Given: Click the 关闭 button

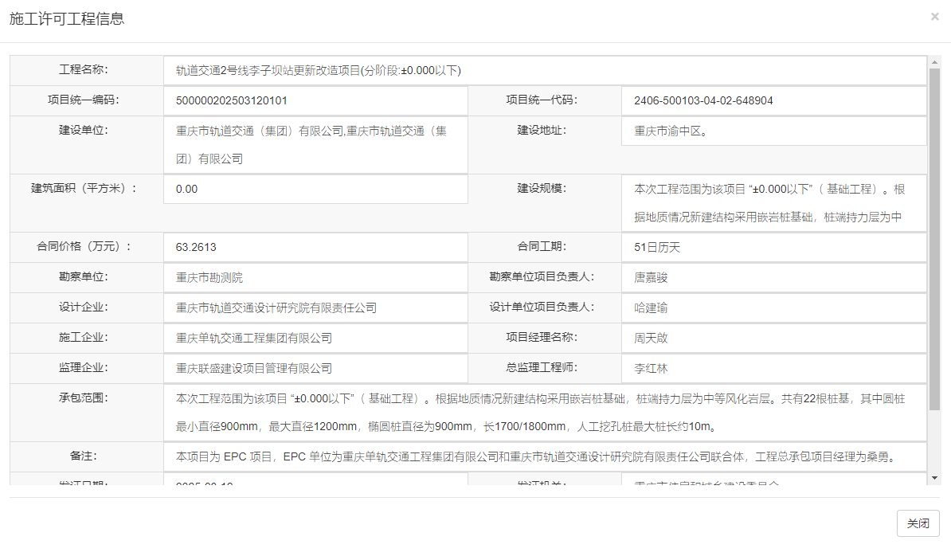Looking at the screenshot, I should (918, 523).
